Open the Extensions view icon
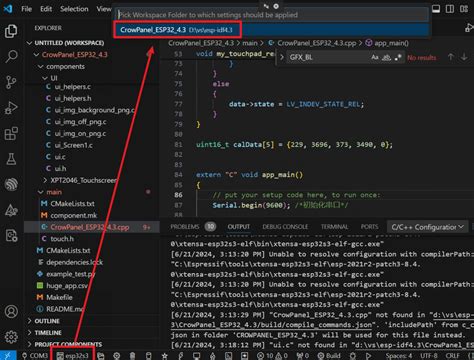This screenshot has height=360, width=474. pyautogui.click(x=11, y=134)
